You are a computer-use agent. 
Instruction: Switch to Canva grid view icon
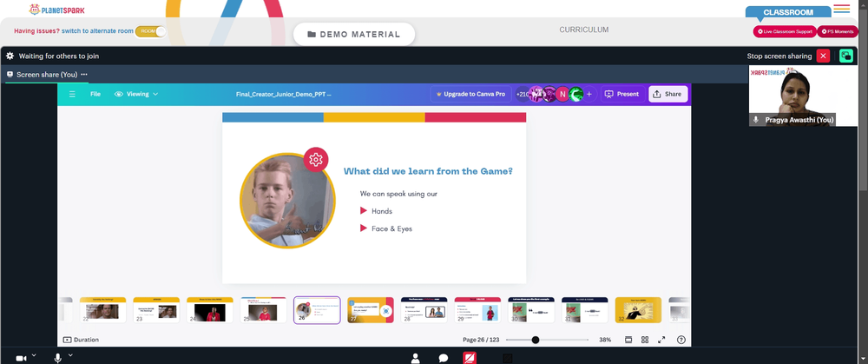click(645, 340)
